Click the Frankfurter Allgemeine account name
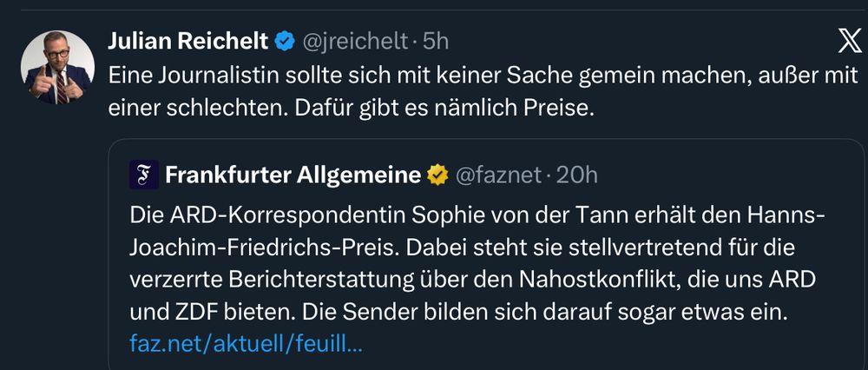Image resolution: width=868 pixels, height=370 pixels. pos(293,175)
